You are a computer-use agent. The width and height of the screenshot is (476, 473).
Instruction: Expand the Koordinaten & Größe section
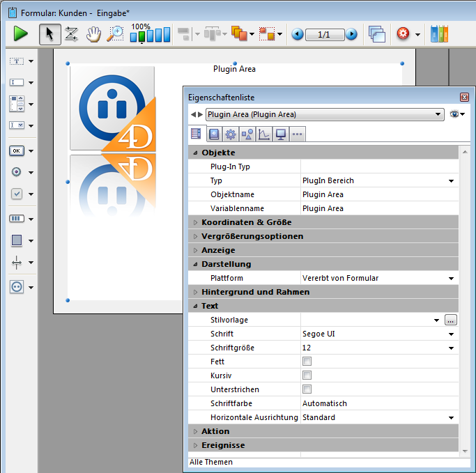click(196, 222)
